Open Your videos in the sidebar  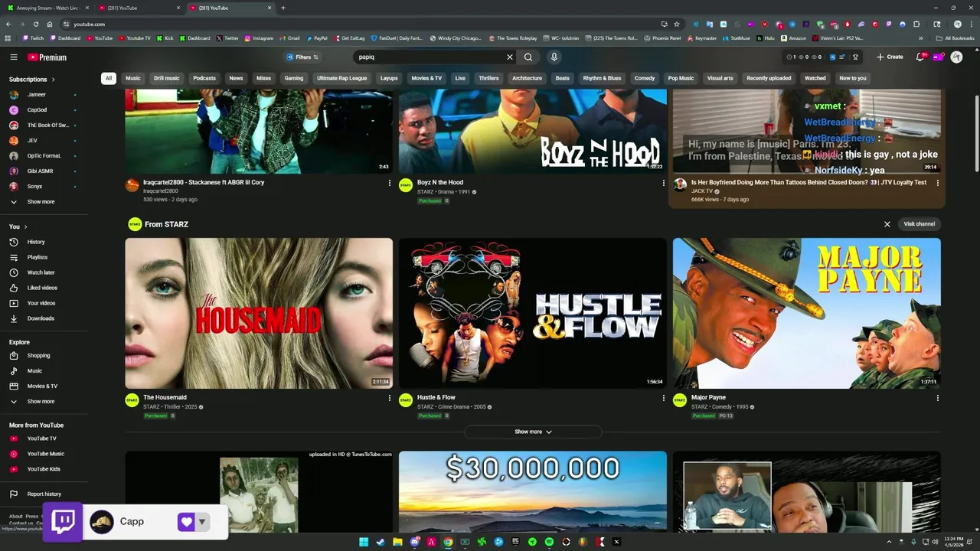(41, 303)
